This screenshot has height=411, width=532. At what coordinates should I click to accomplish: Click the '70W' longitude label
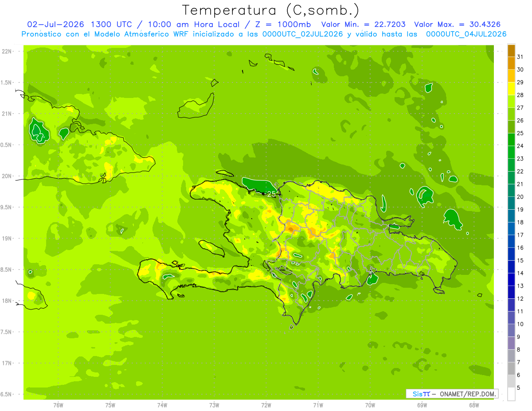[370, 405]
